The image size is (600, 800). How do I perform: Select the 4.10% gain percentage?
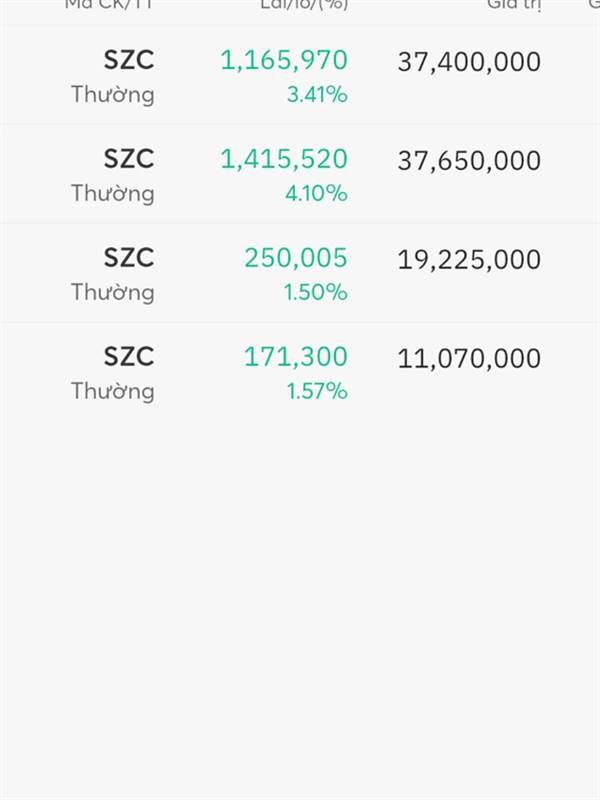tap(316, 193)
